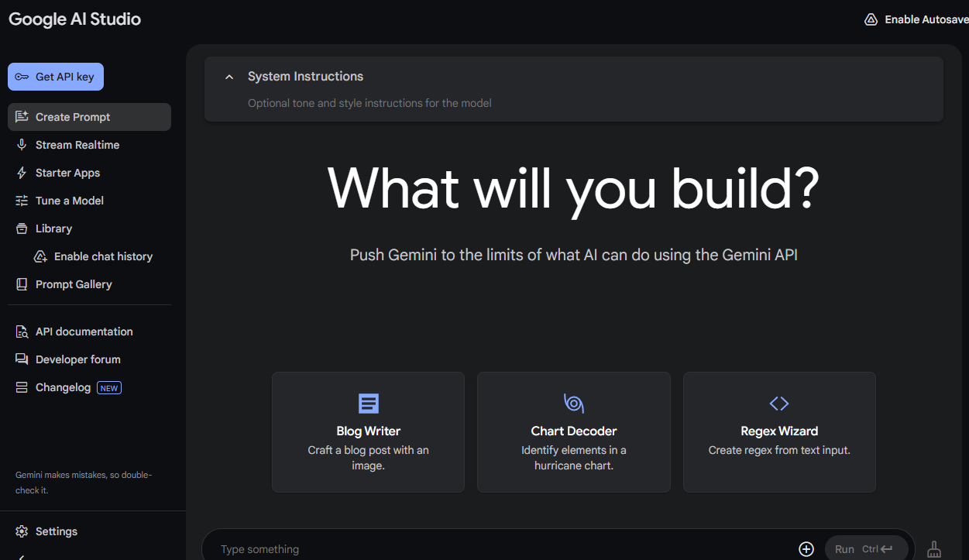Open the Prompt Gallery
This screenshot has height=560, width=969.
pos(74,284)
